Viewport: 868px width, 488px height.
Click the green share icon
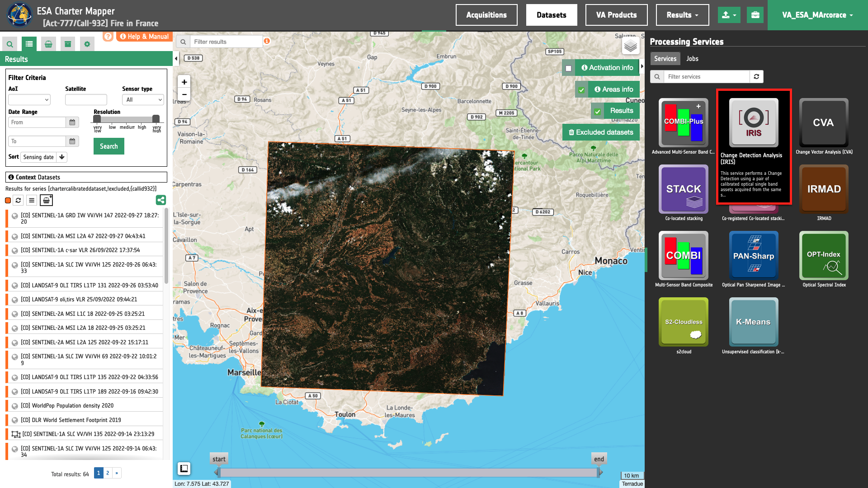161,200
